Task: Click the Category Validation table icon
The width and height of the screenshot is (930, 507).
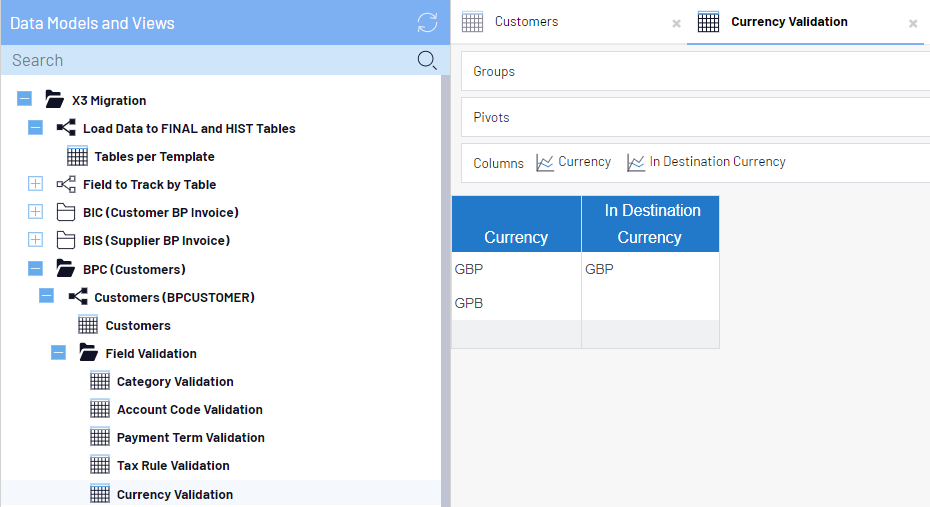Action: pyautogui.click(x=100, y=381)
